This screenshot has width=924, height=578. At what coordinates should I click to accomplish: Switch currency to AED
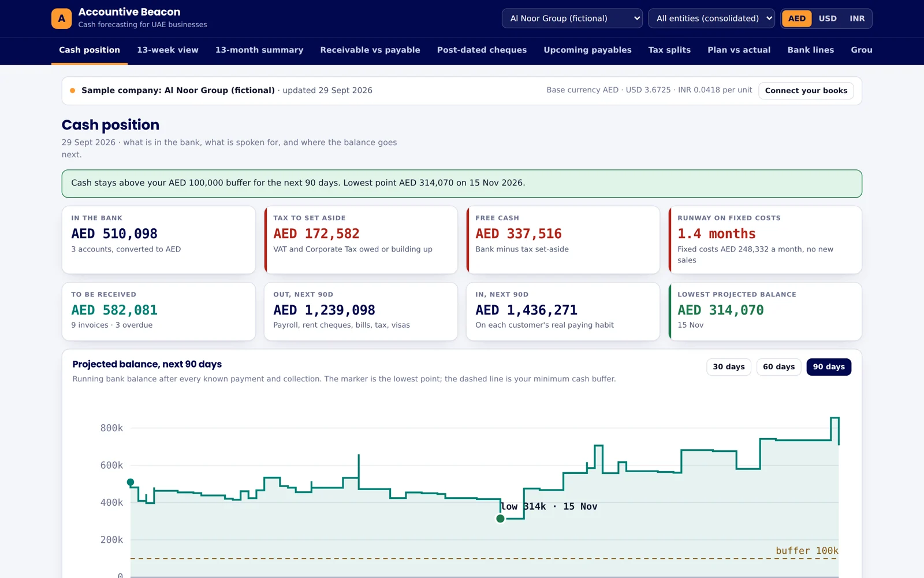[x=797, y=18]
